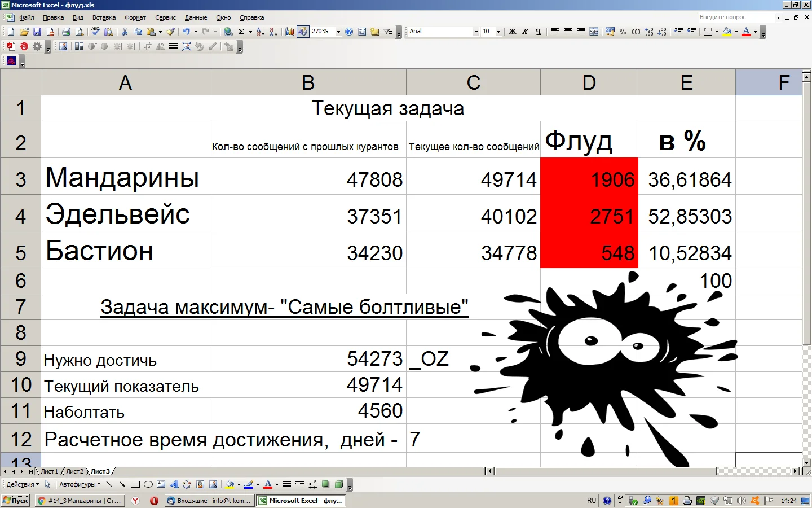The image size is (812, 508).
Task: Open the Paste options dropdown arrow
Action: tap(160, 32)
